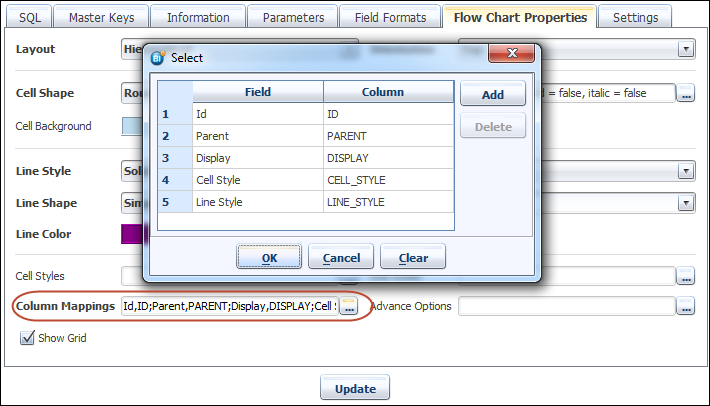This screenshot has height=406, width=710.
Task: Click the ellipsis button beside Advance Options
Action: coord(685,307)
